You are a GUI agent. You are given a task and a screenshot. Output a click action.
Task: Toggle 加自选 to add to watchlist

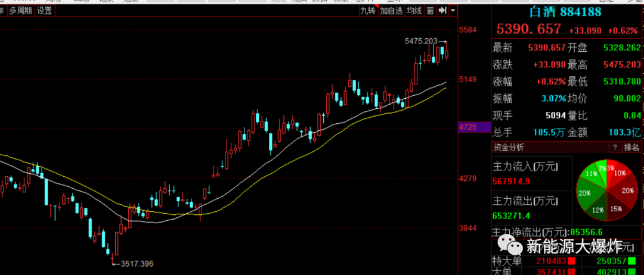pyautogui.click(x=392, y=11)
